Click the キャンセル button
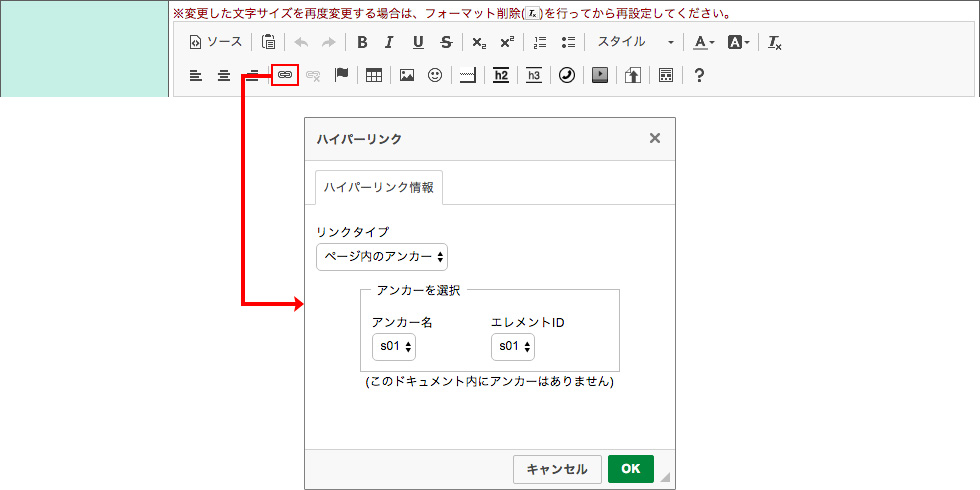 pos(558,469)
